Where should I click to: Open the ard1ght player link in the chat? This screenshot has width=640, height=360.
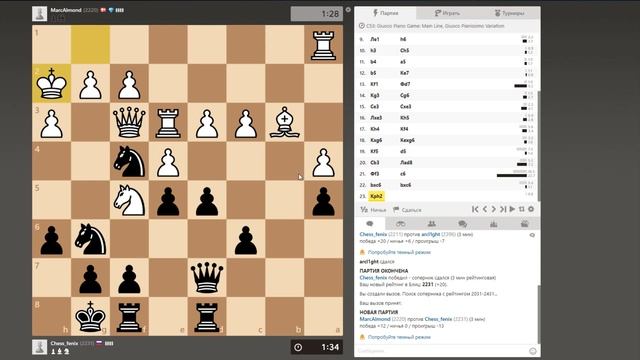(x=430, y=234)
